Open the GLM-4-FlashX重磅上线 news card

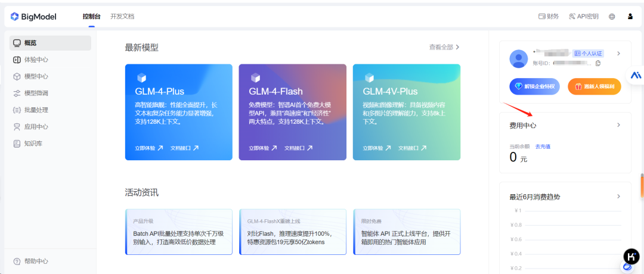[292, 232]
